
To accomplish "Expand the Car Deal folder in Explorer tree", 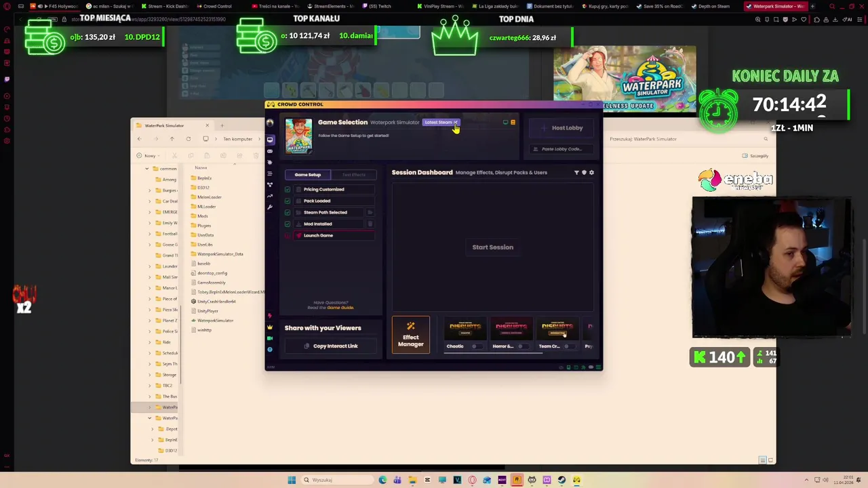I will pyautogui.click(x=150, y=201).
